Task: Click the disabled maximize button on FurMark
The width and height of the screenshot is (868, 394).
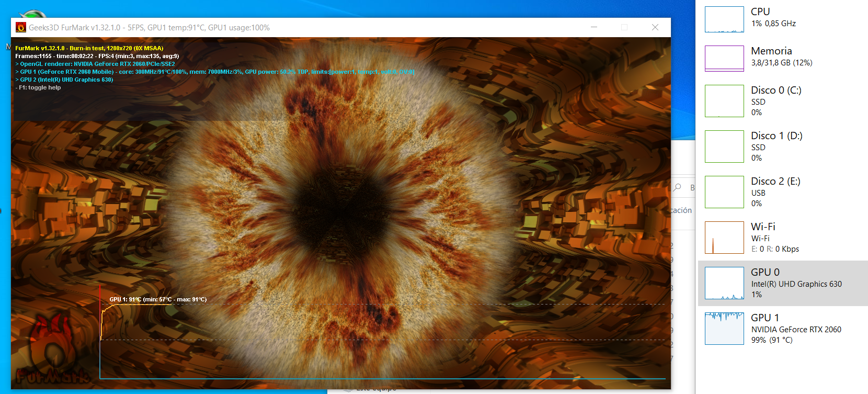Action: tap(624, 27)
